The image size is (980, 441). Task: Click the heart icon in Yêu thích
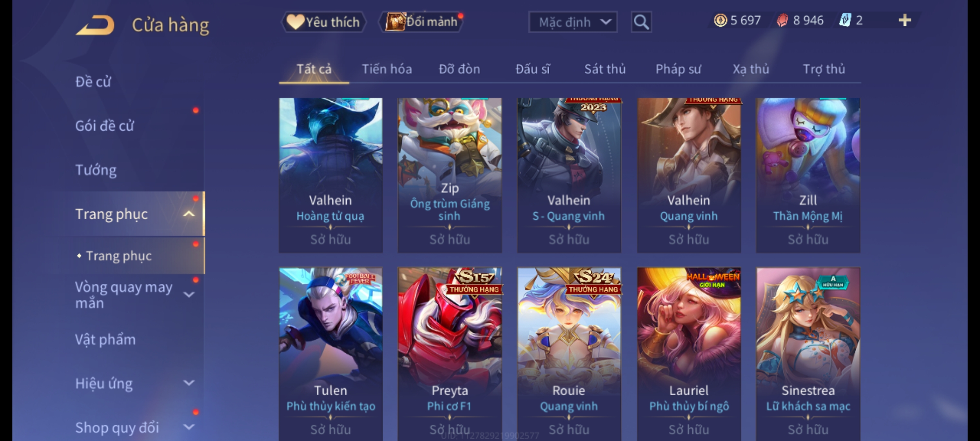[x=295, y=22]
